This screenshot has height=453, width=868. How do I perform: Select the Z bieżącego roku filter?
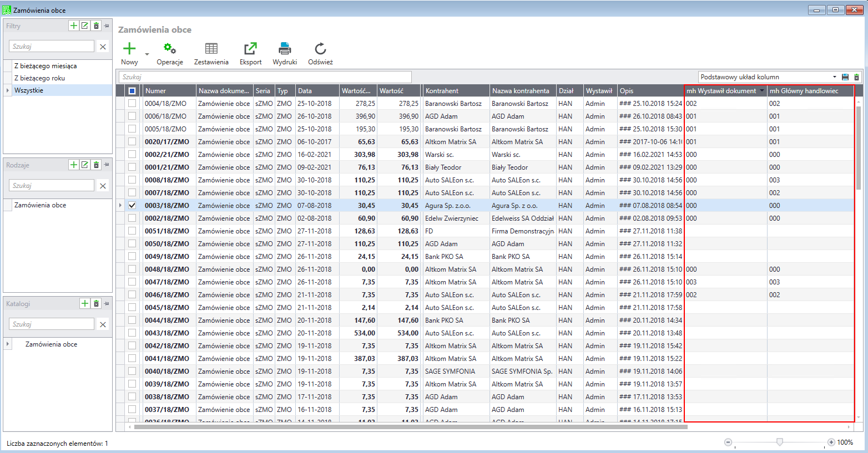(39, 78)
